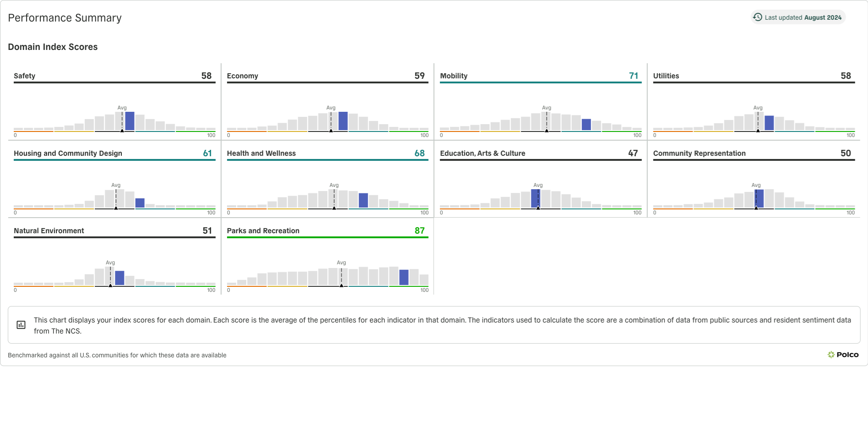
Task: Click the blue bar in Utilities histogram
Action: coord(769,123)
